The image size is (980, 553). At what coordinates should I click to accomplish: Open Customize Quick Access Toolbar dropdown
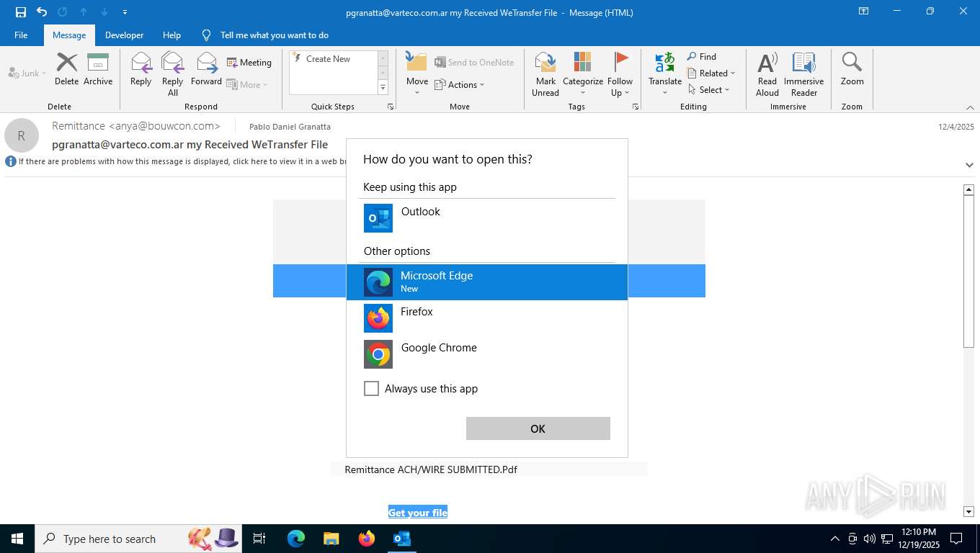coord(125,12)
